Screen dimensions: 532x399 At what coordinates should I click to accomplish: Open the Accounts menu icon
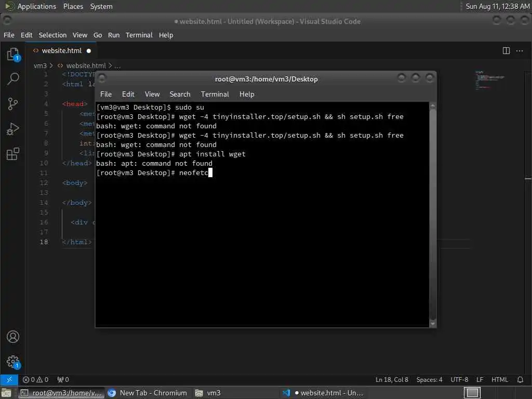13,337
